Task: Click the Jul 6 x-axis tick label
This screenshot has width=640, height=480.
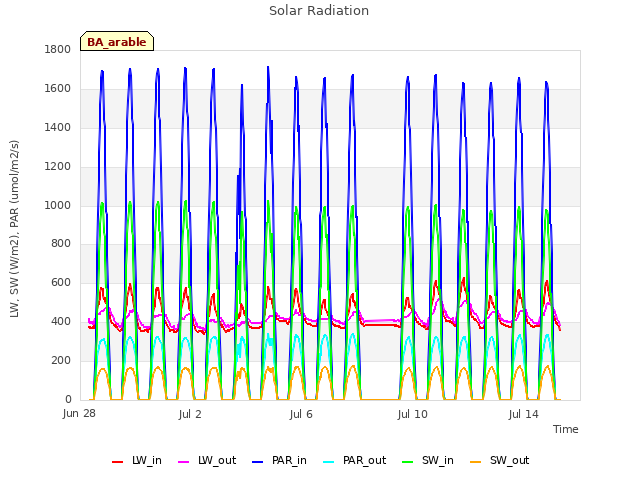Action: [301, 414]
